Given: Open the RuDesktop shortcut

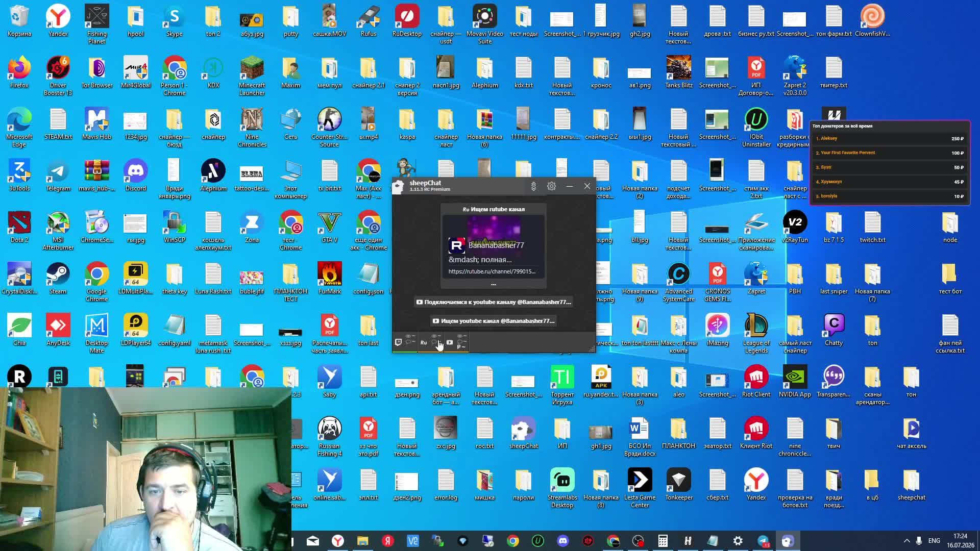Looking at the screenshot, I should pyautogui.click(x=407, y=21).
